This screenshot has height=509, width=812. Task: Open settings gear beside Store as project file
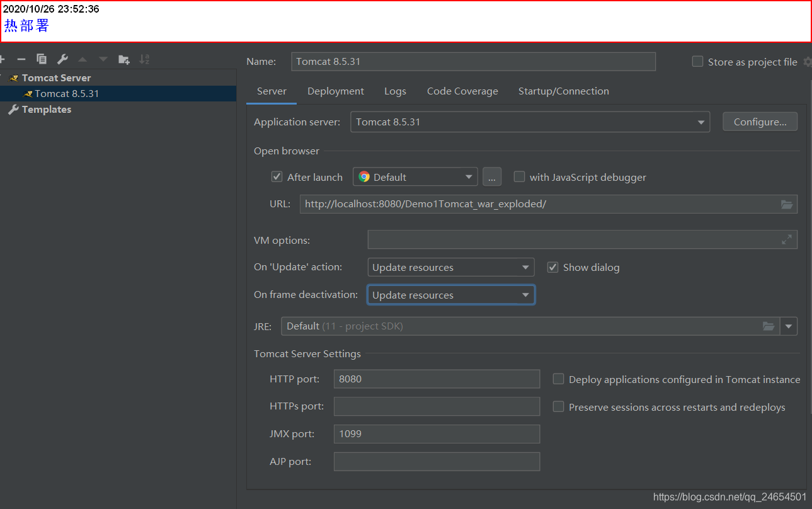807,62
